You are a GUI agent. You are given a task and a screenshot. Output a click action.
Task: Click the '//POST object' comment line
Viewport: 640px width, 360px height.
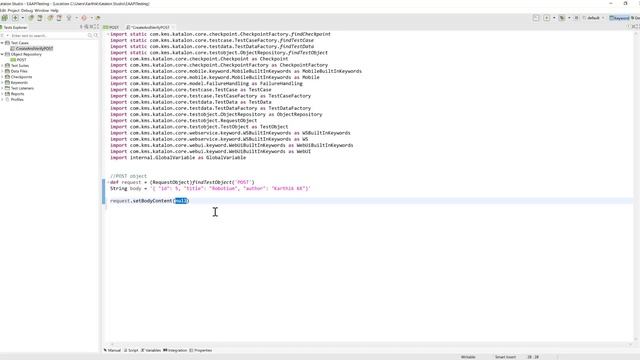click(129, 176)
